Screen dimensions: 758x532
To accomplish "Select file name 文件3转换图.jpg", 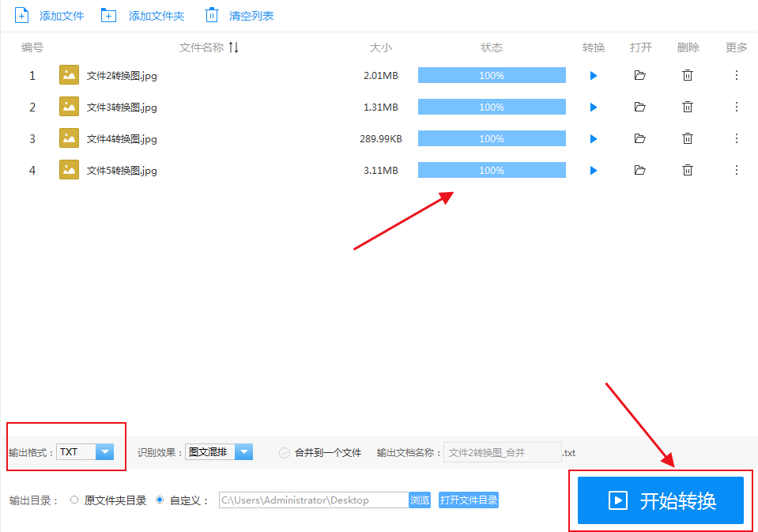I will click(122, 108).
